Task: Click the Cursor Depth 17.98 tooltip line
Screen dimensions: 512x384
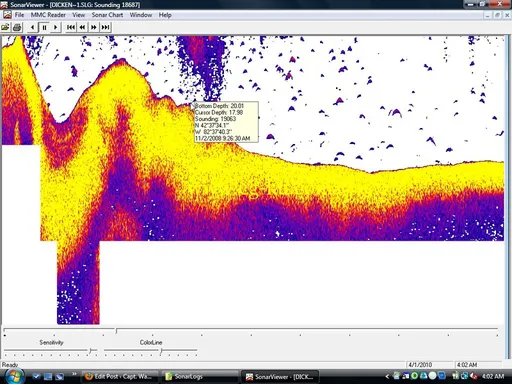Action: click(219, 112)
